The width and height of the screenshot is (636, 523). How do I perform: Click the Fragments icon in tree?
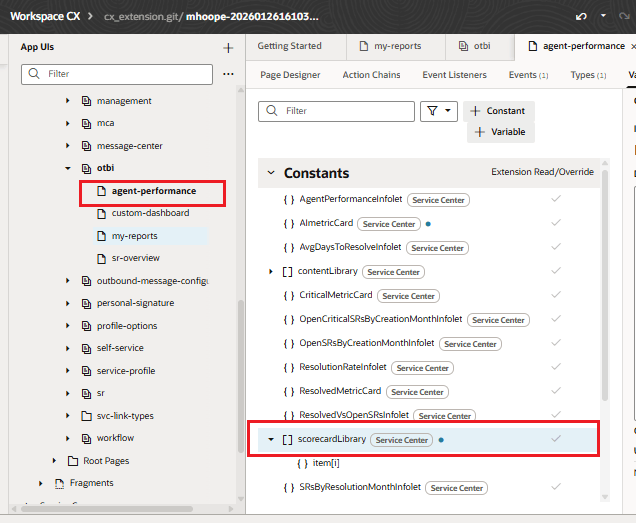59,483
